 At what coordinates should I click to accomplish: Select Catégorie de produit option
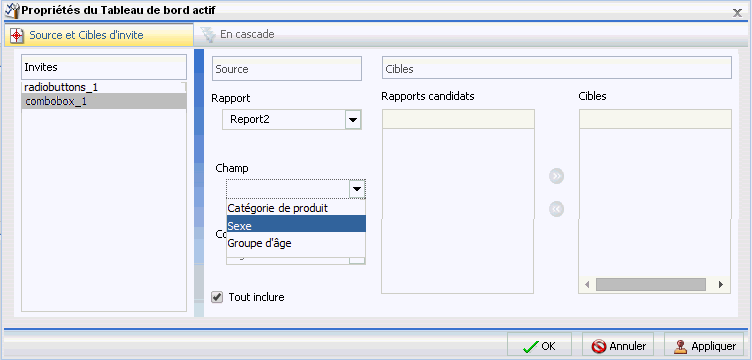tap(296, 208)
